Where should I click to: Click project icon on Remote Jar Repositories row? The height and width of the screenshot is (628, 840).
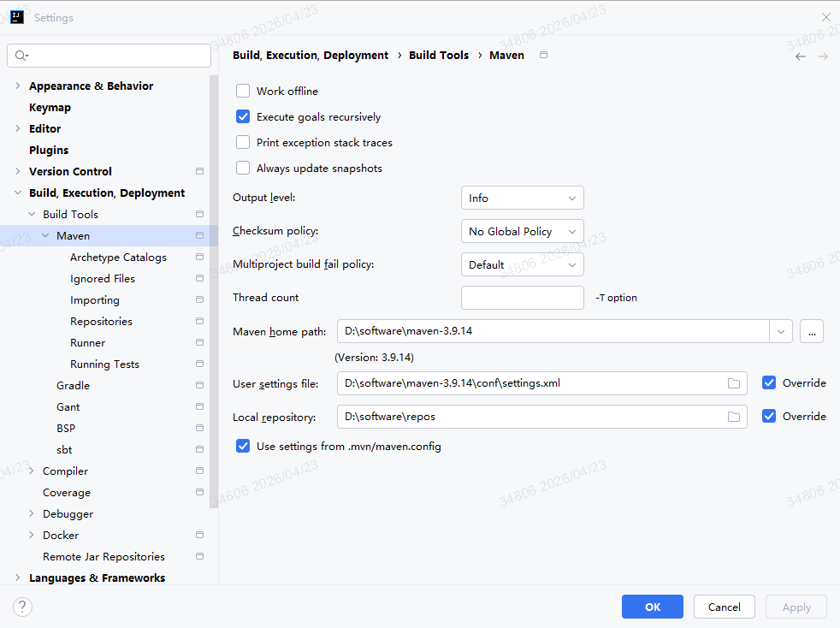point(200,557)
